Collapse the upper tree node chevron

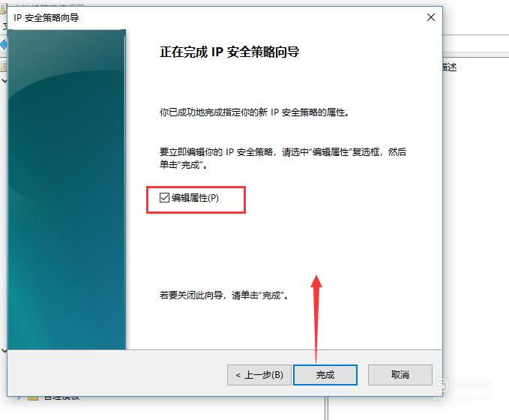pyautogui.click(x=4, y=80)
